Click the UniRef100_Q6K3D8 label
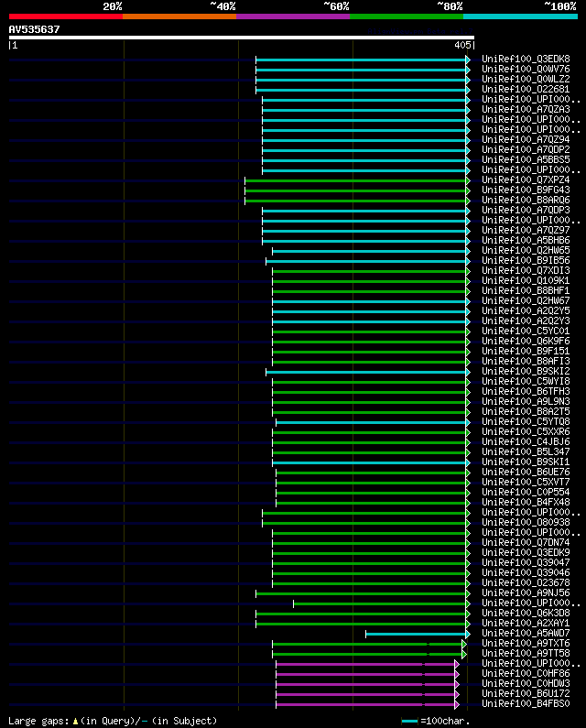 click(526, 613)
